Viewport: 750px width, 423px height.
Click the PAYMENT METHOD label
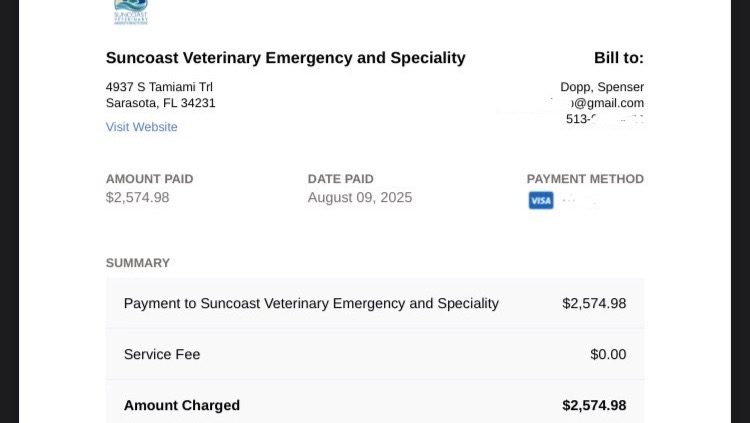pyautogui.click(x=585, y=179)
